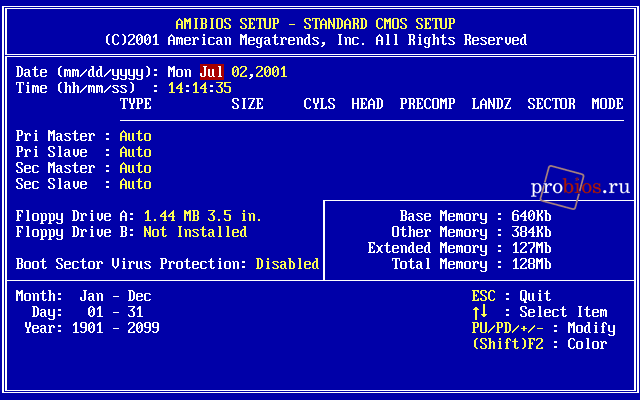Click the American Megatrends copyright line

pyautogui.click(x=316, y=40)
